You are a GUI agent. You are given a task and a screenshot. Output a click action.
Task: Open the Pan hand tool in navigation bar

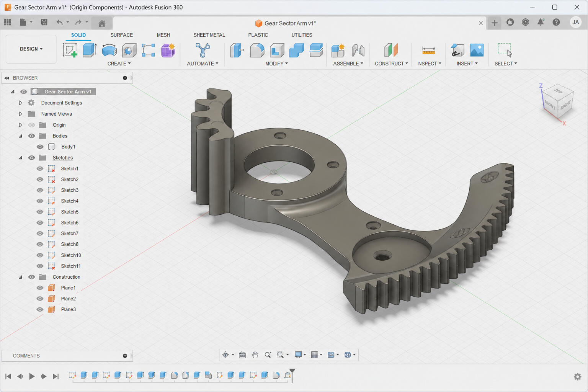[255, 355]
